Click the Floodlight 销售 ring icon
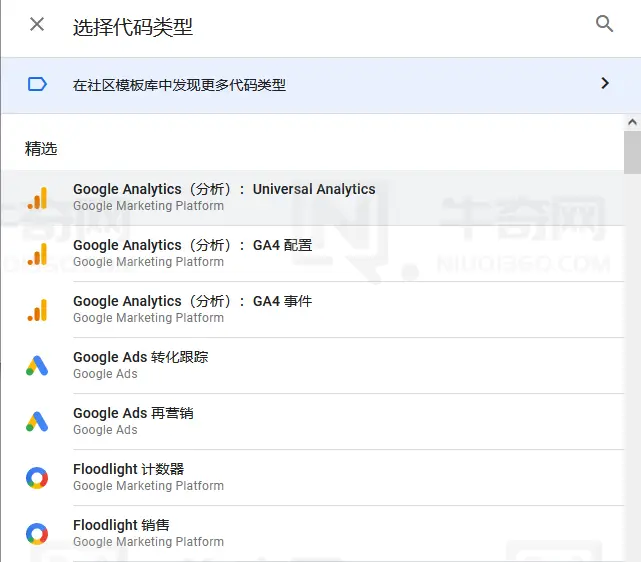The height and width of the screenshot is (562, 641). tap(37, 534)
